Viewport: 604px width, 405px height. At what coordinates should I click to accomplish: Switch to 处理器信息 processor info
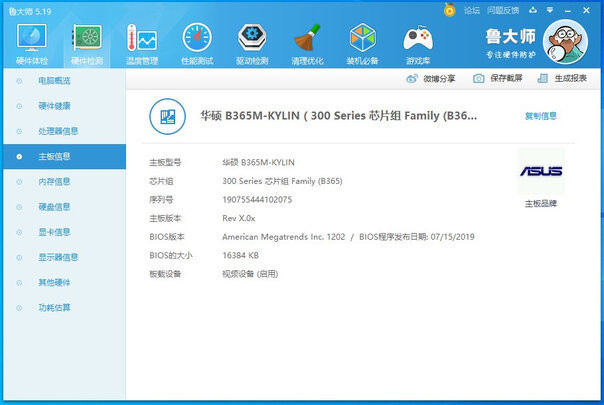click(57, 130)
